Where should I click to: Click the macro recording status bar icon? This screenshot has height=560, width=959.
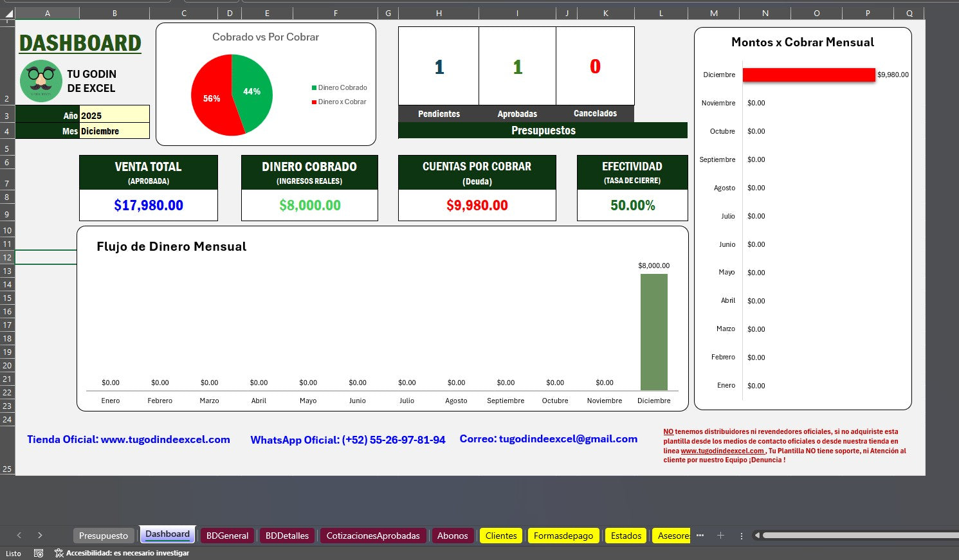tap(39, 553)
